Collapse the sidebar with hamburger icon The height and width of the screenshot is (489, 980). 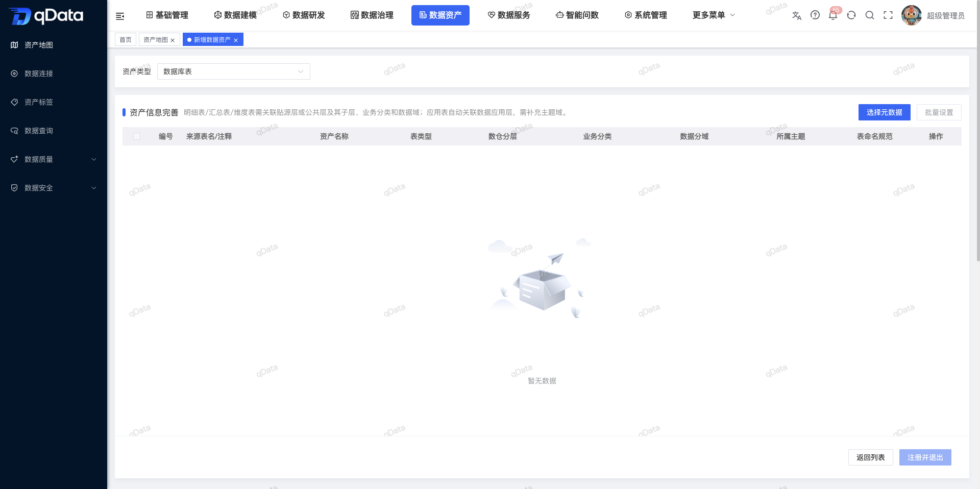[x=120, y=16]
